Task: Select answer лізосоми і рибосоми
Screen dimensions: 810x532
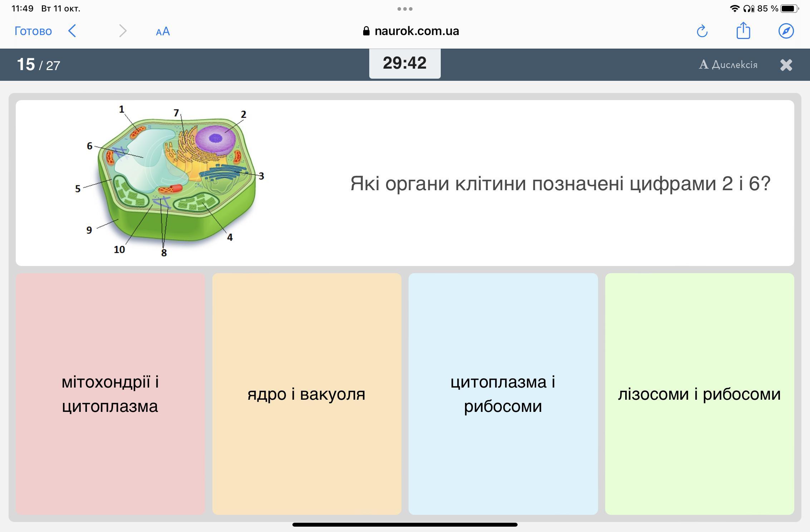Action: tap(699, 394)
